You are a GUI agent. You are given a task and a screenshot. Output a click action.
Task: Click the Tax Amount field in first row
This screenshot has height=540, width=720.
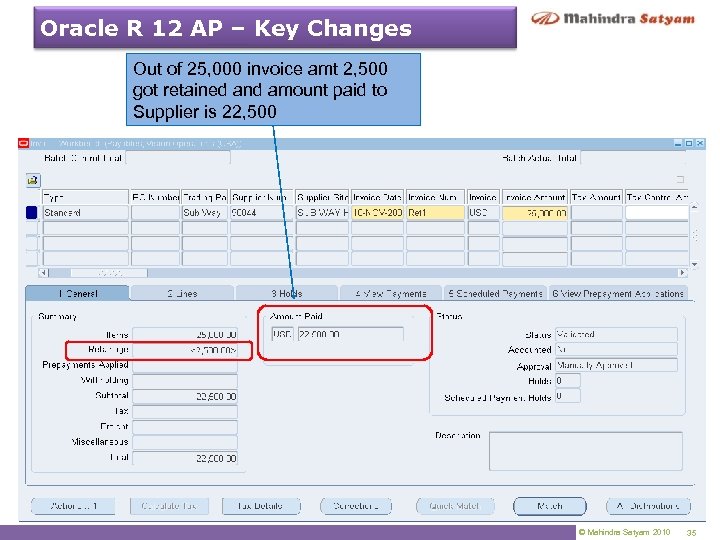click(596, 213)
